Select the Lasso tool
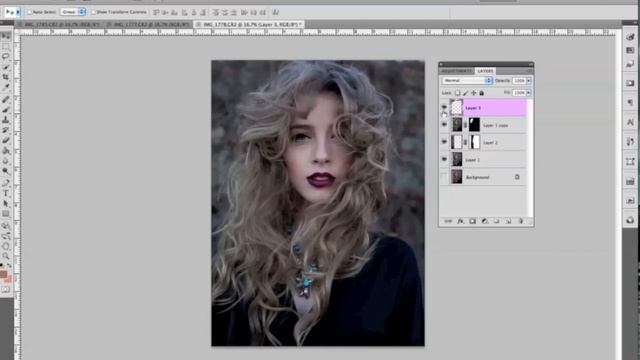This screenshot has width=640, height=360. tap(6, 57)
